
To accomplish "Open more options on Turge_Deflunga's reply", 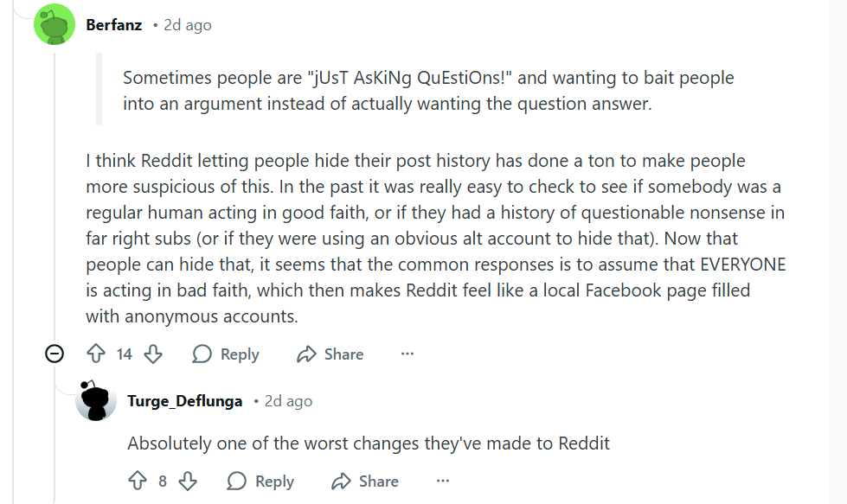I will [443, 482].
